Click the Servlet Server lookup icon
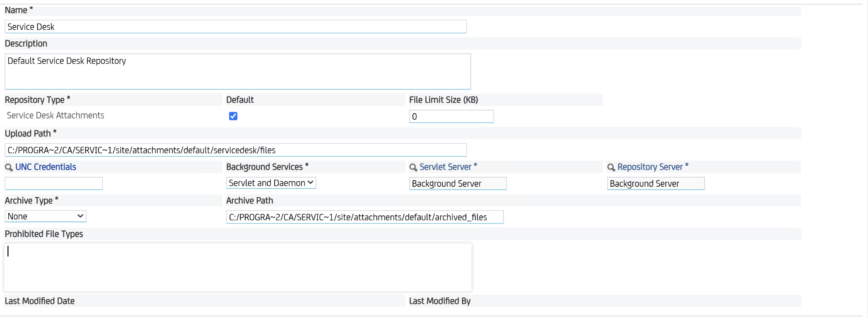 click(413, 167)
